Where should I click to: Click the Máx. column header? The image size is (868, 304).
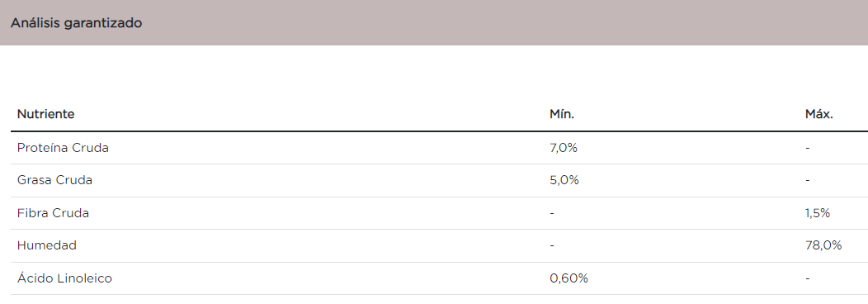click(819, 115)
